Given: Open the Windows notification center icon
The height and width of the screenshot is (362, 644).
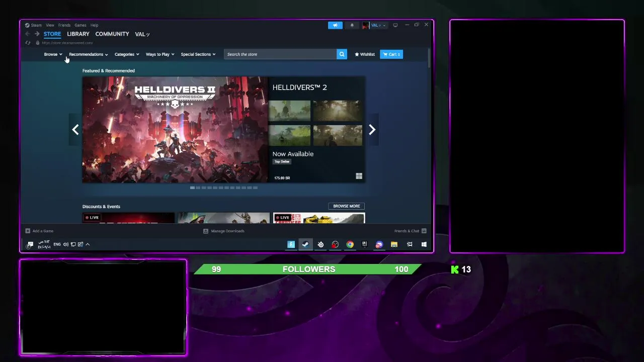Looking at the screenshot, I should tap(30, 244).
